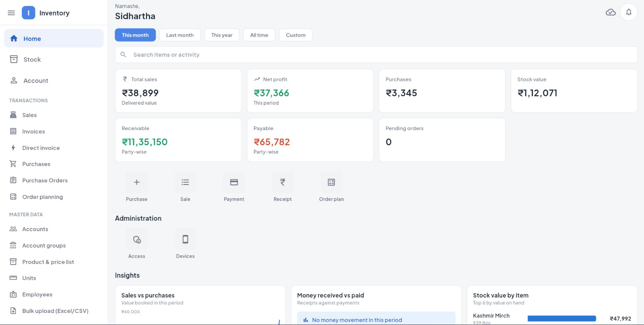Click the Administration heading
Screen dimensions: 644x325
click(138, 218)
